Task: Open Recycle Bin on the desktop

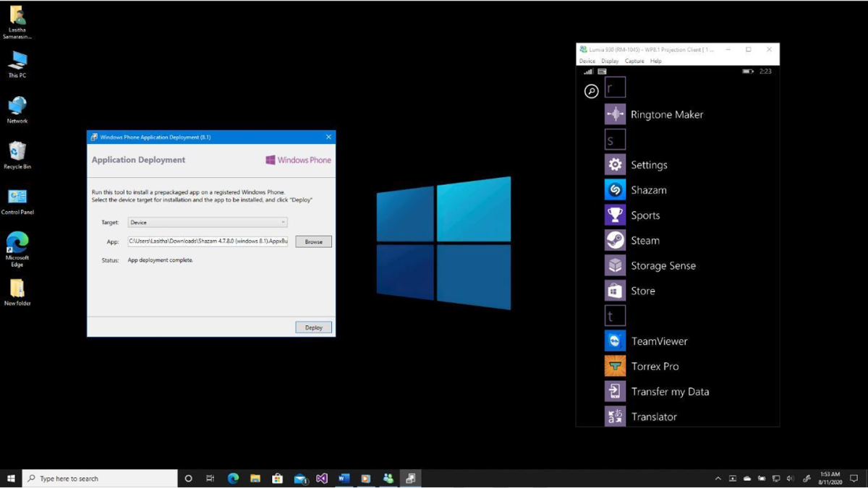Action: click(17, 151)
